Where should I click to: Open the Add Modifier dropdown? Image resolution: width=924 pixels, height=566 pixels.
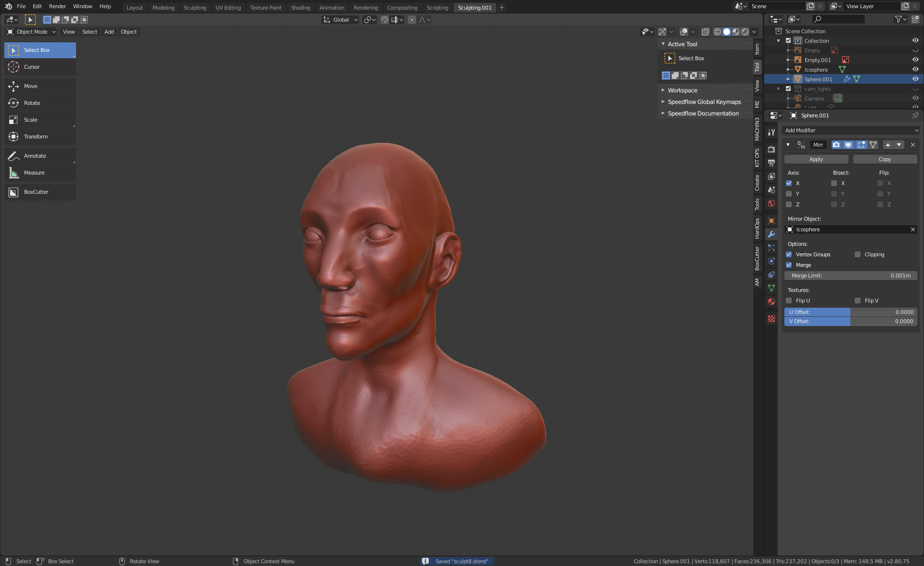coord(851,130)
